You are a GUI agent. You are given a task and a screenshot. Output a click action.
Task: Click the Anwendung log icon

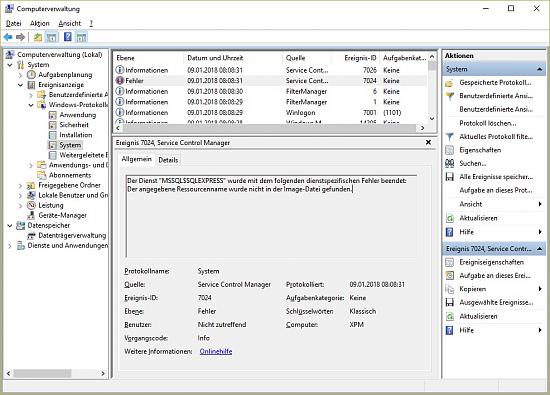click(x=53, y=115)
